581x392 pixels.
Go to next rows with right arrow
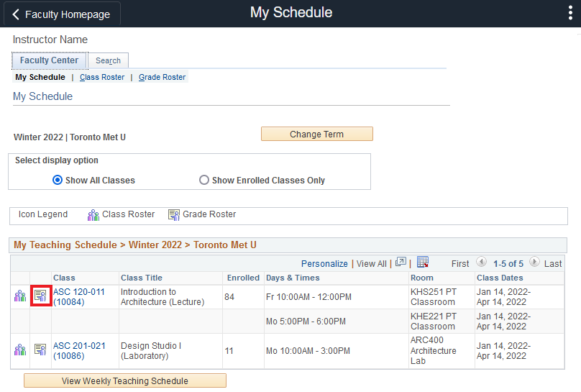click(x=534, y=263)
